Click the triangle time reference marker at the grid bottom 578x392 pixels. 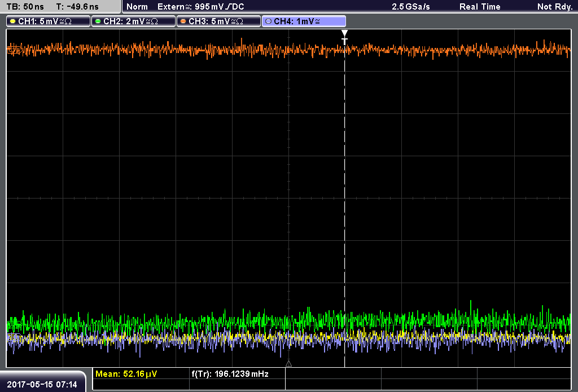288,364
